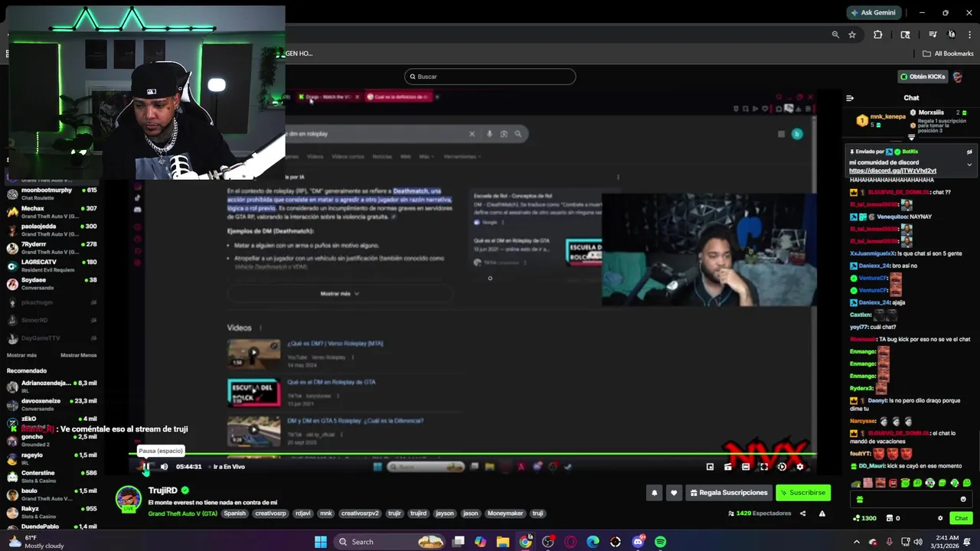This screenshot has height=551, width=980.
Task: Click Obtén KICKs button
Action: [x=923, y=77]
